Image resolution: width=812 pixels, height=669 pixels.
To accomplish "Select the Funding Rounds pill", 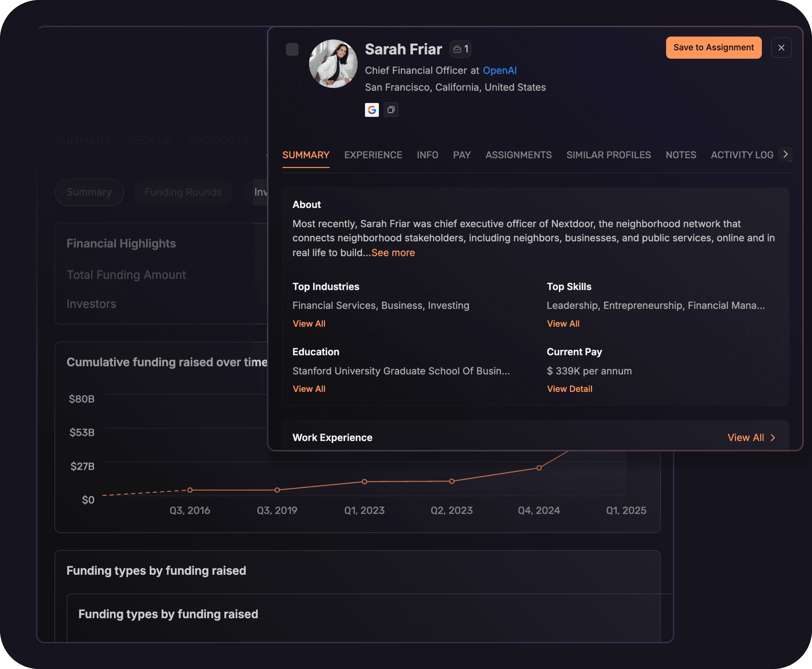I will [183, 192].
